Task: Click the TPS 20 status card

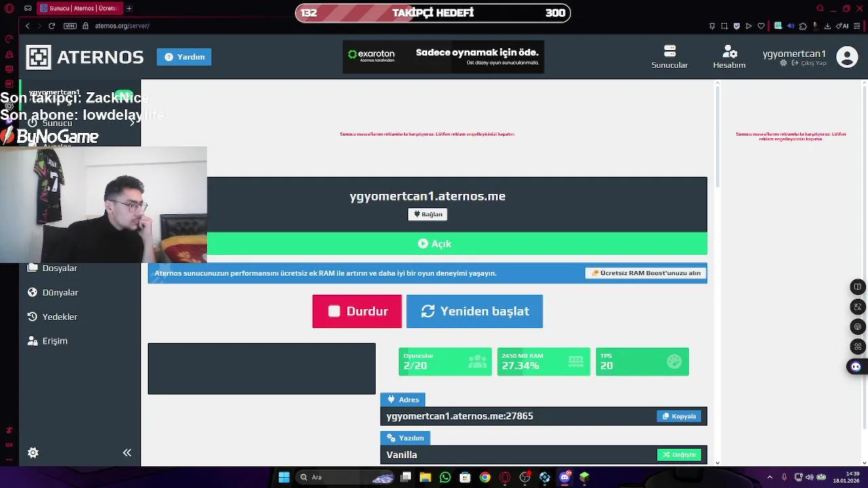Action: (642, 362)
